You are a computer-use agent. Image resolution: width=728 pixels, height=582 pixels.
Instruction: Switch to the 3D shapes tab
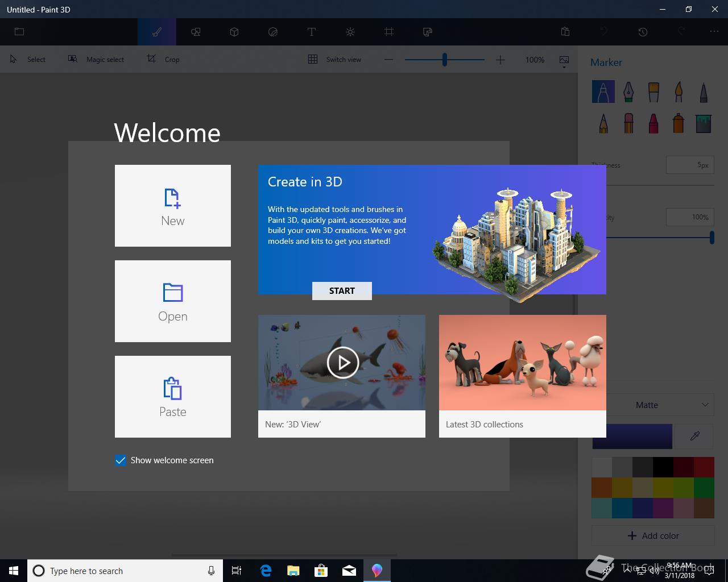[x=234, y=32]
